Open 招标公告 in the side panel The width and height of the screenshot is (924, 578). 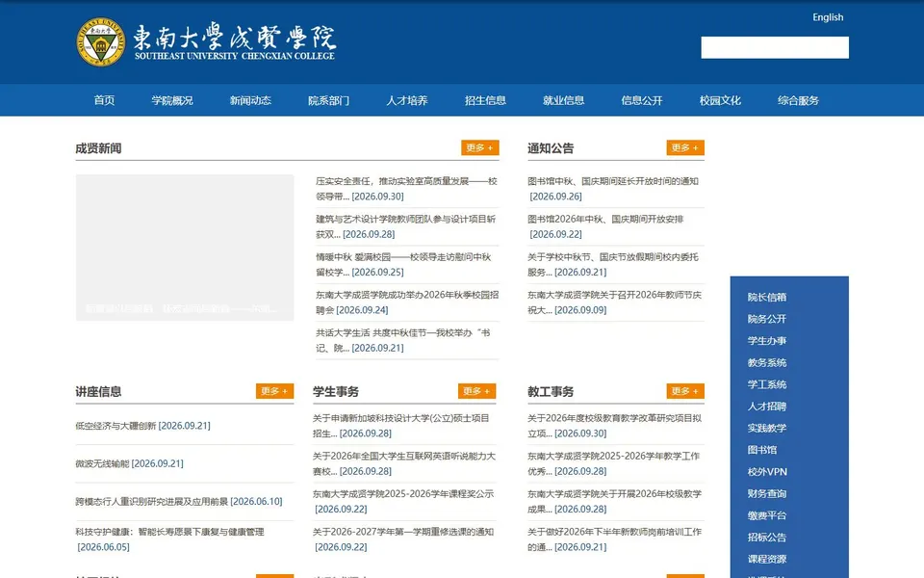(767, 538)
